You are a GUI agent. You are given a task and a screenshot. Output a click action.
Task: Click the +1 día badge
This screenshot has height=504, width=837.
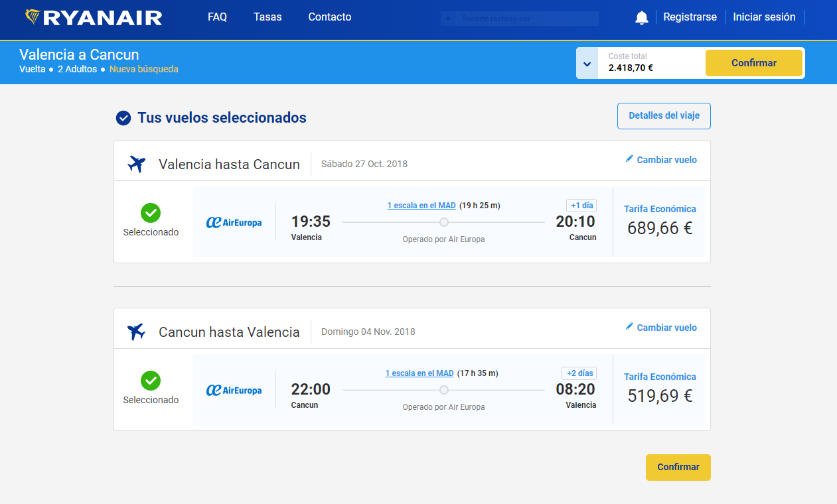581,206
